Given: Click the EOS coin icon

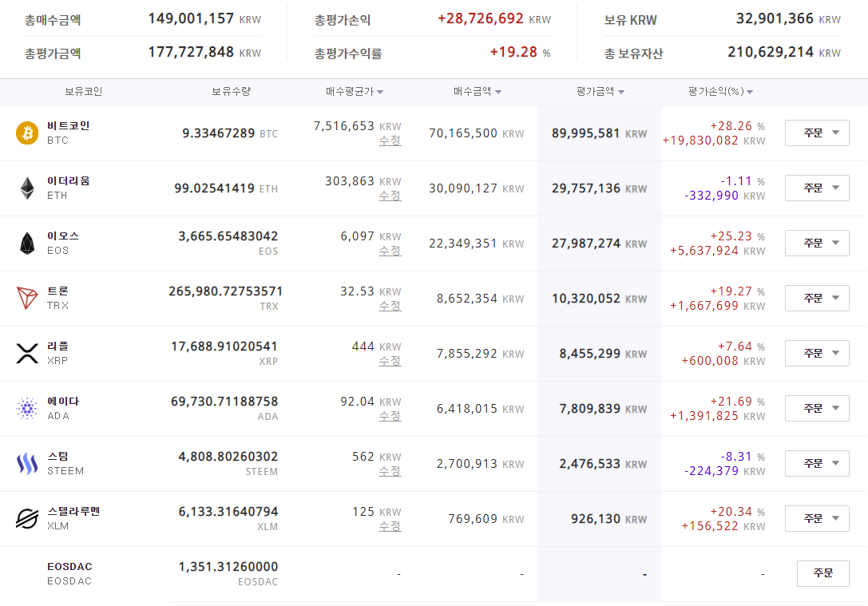Looking at the screenshot, I should pyautogui.click(x=27, y=244).
